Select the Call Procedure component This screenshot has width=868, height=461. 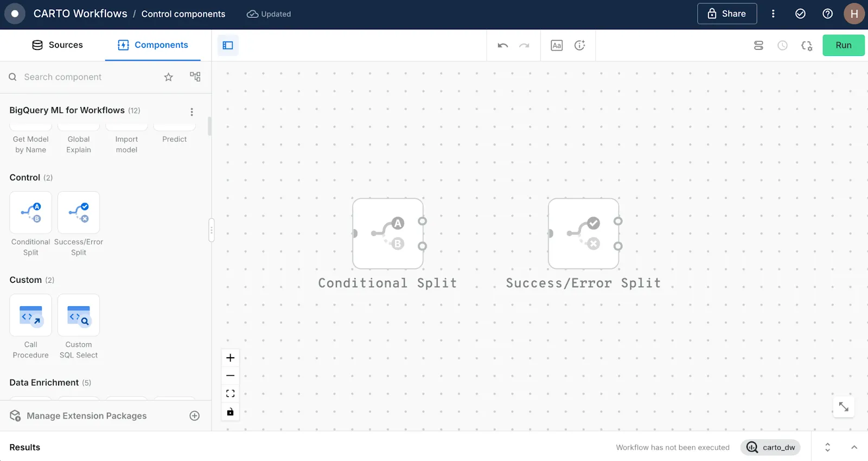tap(30, 315)
